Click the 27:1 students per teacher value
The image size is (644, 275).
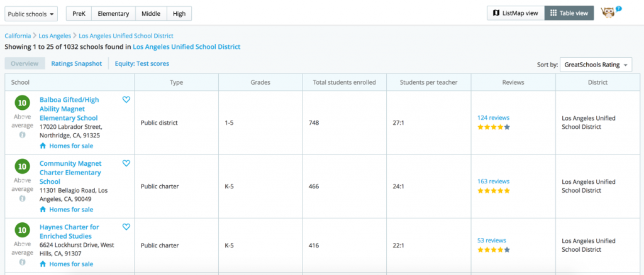tap(398, 122)
